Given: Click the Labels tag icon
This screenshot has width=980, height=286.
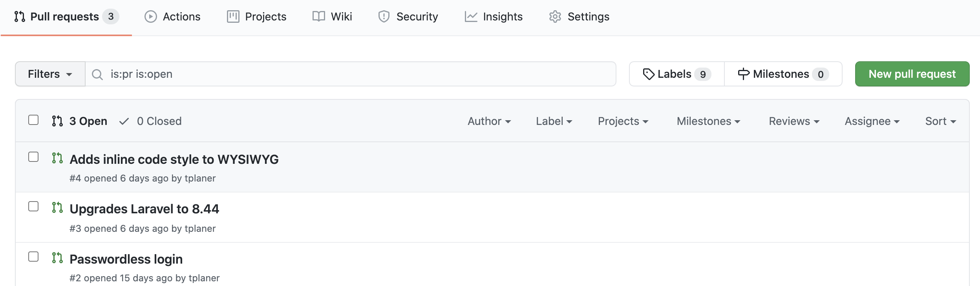Looking at the screenshot, I should tap(649, 74).
